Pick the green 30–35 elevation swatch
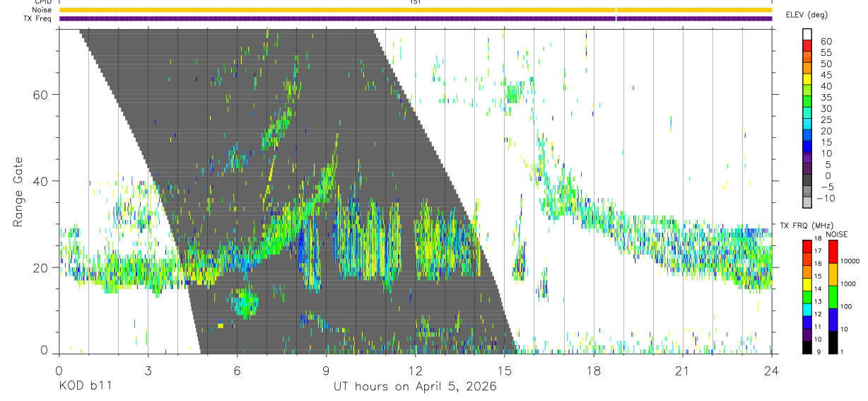 pos(808,102)
